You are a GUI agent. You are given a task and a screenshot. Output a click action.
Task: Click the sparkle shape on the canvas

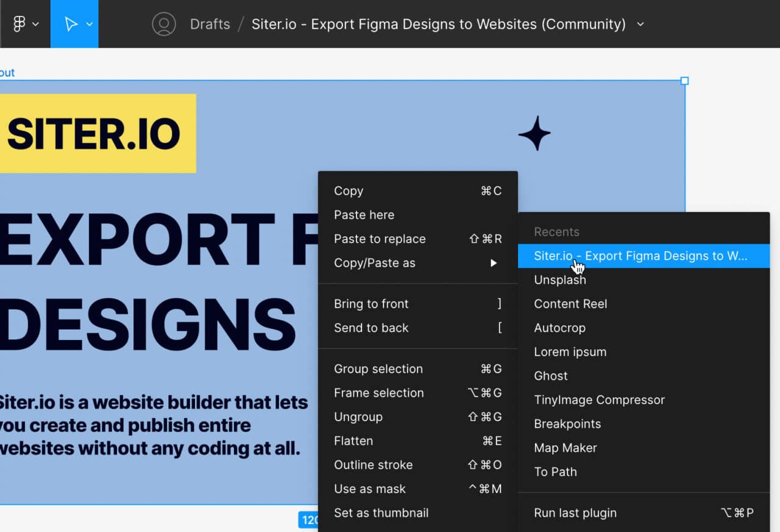(x=534, y=133)
